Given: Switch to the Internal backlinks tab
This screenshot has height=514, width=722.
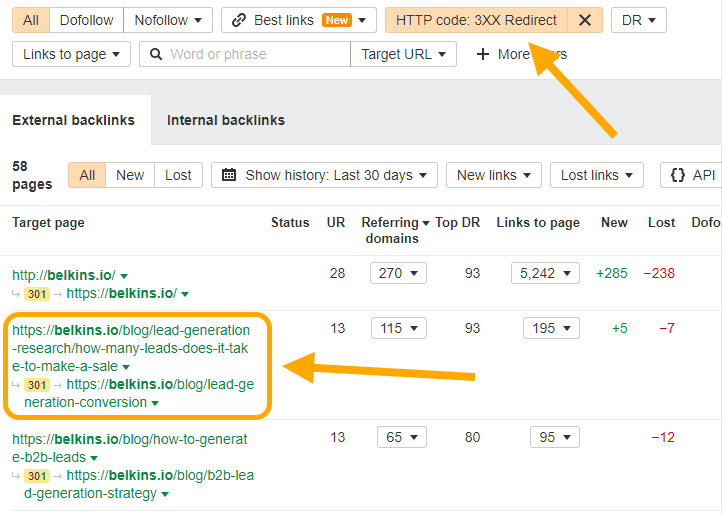Looking at the screenshot, I should [x=225, y=120].
